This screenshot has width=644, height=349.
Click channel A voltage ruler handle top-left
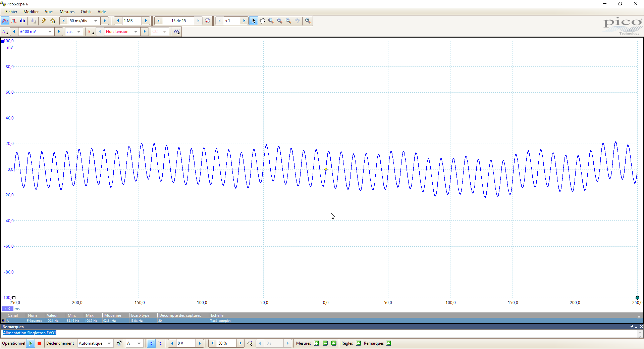tap(3, 41)
